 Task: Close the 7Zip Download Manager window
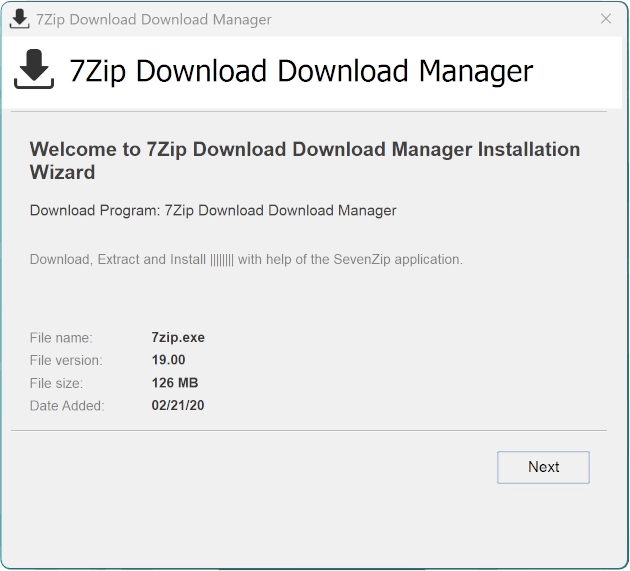pyautogui.click(x=606, y=19)
